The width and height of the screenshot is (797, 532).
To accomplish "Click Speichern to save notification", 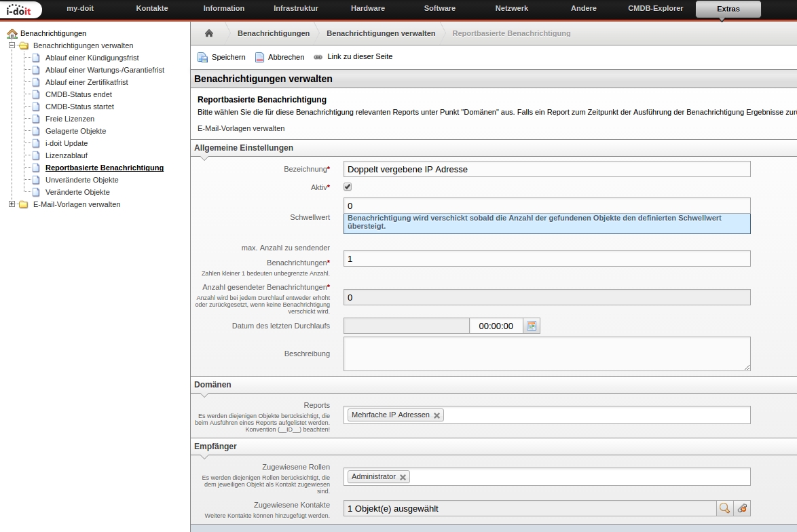I will 229,57.
